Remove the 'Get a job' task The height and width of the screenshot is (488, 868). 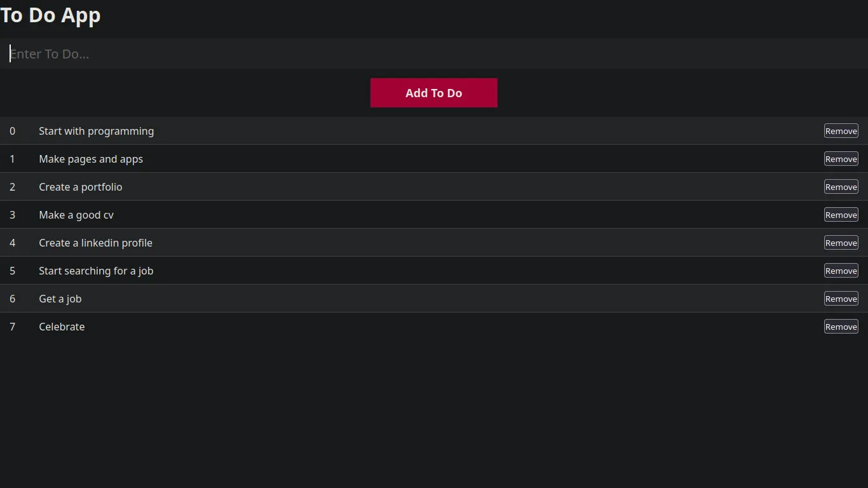841,299
